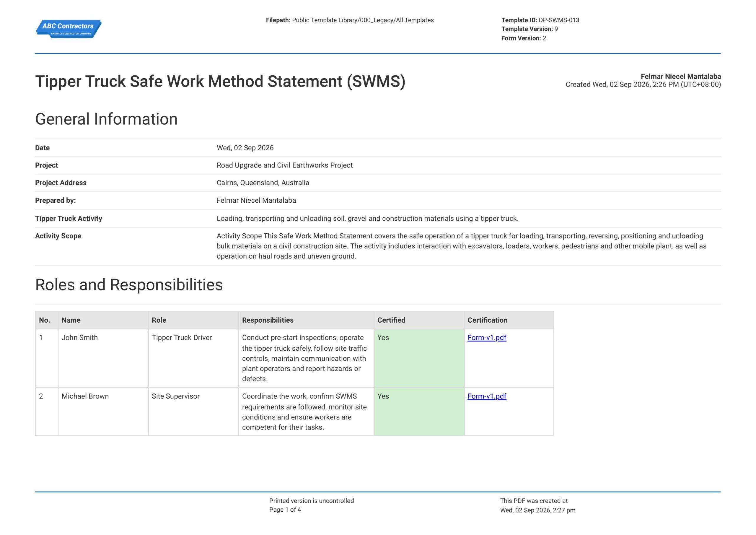Viewport: 756px width, 535px height.
Task: Click the Project Address label
Action: click(x=61, y=183)
